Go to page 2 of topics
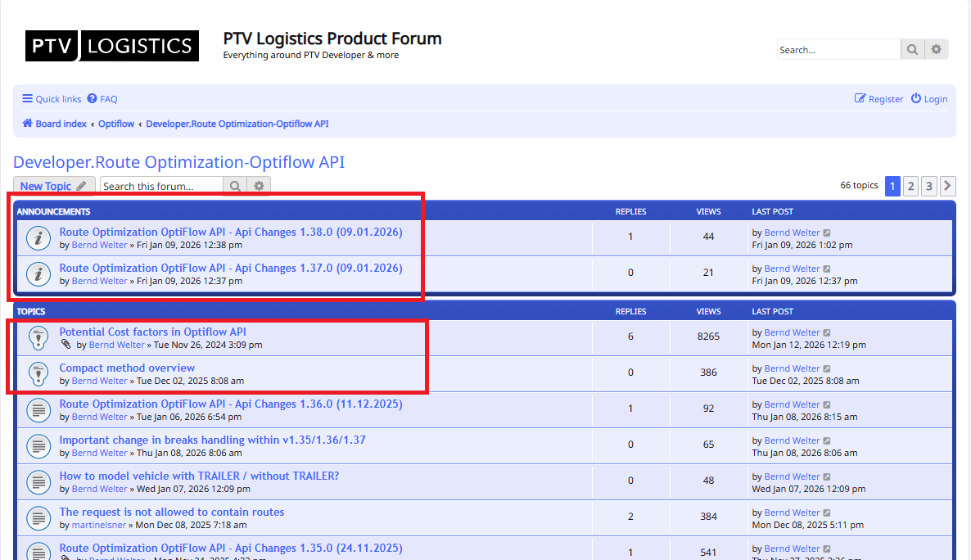Viewport: 971px width, 560px height. pyautogui.click(x=910, y=187)
